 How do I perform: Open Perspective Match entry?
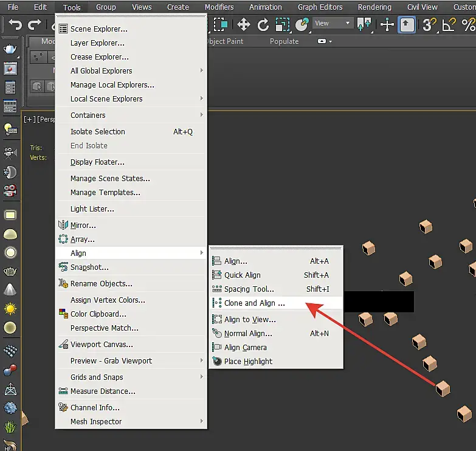(x=131, y=328)
